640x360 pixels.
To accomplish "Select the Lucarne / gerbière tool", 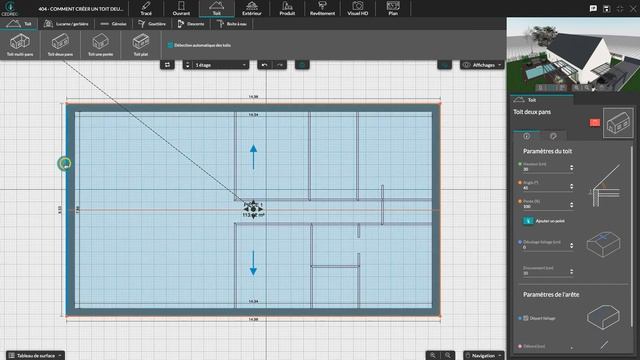I will click(66, 24).
